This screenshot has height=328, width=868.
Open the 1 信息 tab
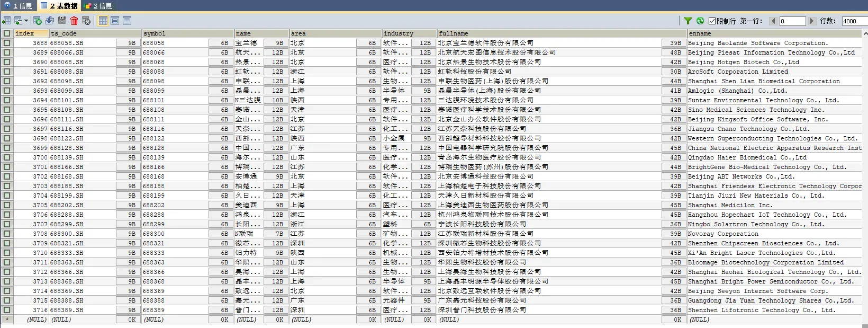coord(18,6)
